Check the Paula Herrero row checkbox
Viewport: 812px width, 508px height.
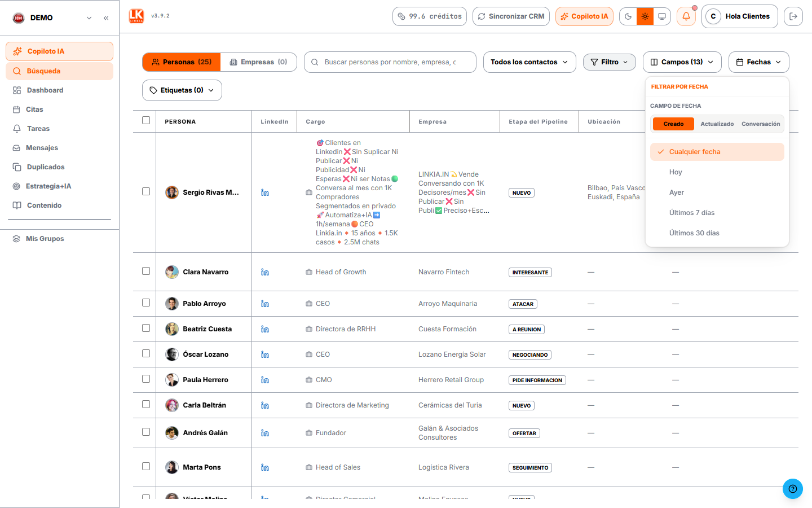(146, 379)
